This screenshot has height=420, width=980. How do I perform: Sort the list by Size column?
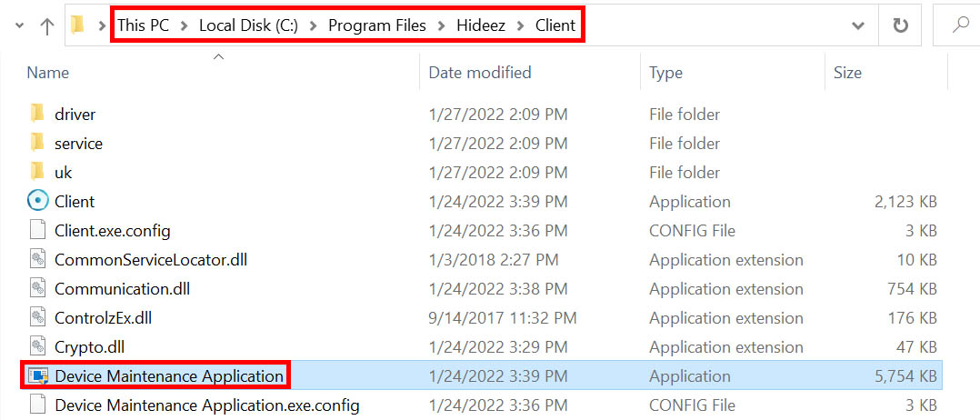tap(847, 73)
